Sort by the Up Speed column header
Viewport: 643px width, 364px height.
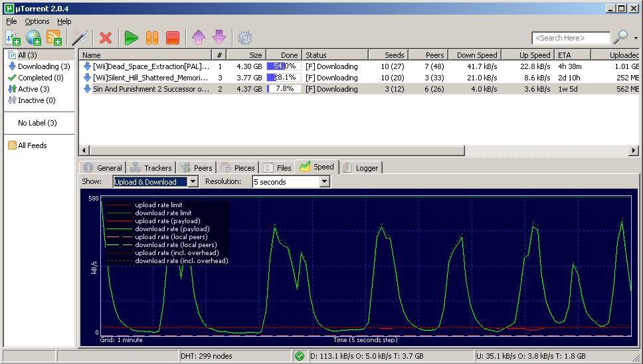(x=528, y=55)
